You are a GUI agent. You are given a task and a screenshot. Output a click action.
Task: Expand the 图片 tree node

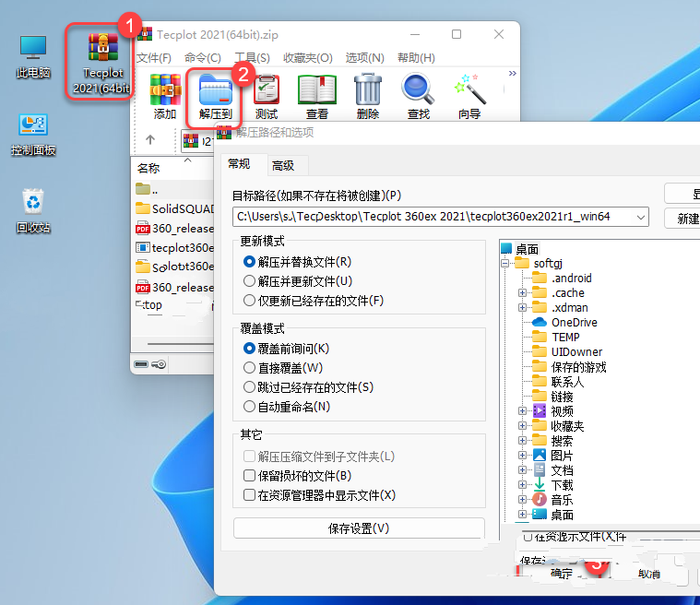pyautogui.click(x=522, y=456)
